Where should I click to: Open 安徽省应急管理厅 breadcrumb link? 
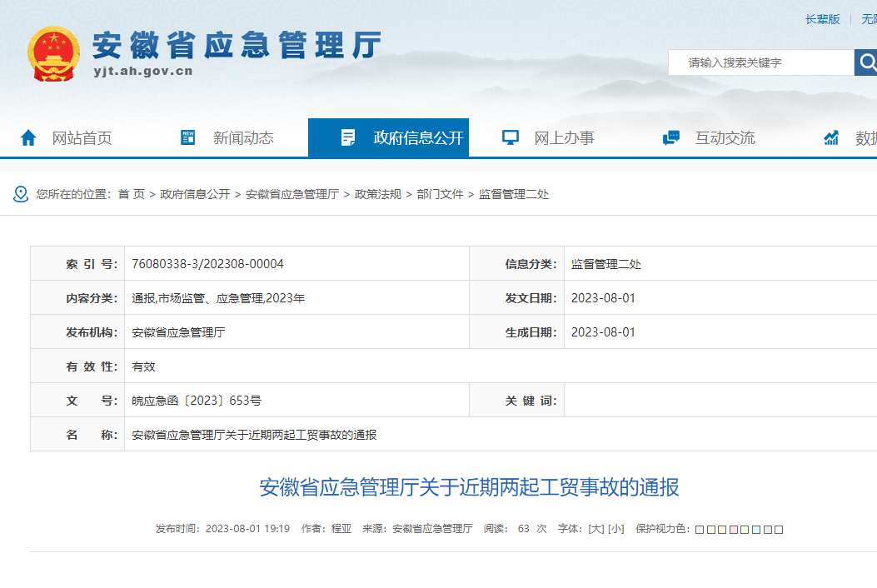292,194
